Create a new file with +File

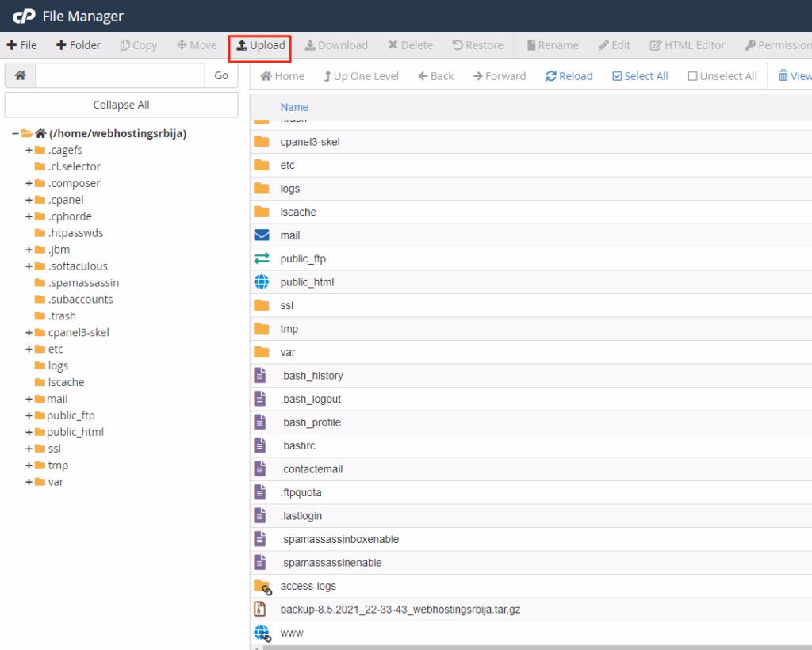21,45
